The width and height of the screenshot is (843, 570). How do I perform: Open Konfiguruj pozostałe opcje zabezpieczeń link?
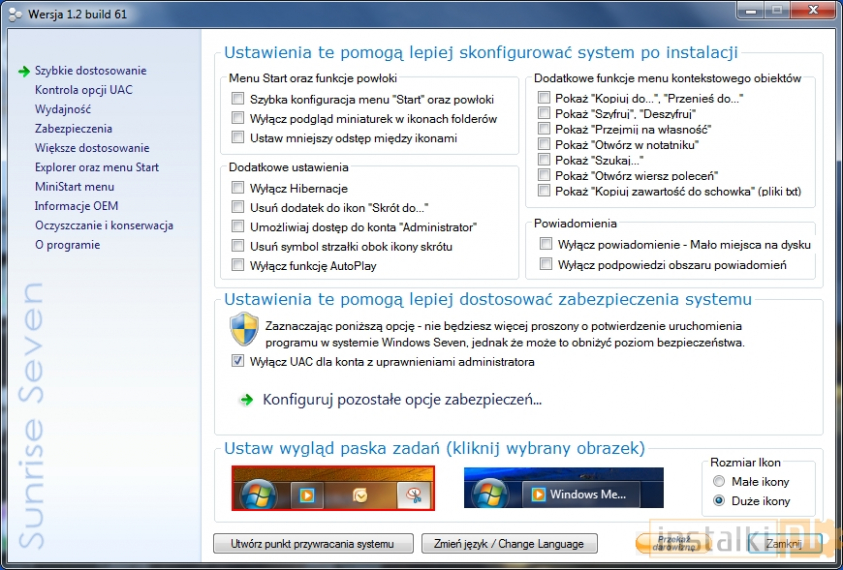click(x=402, y=400)
